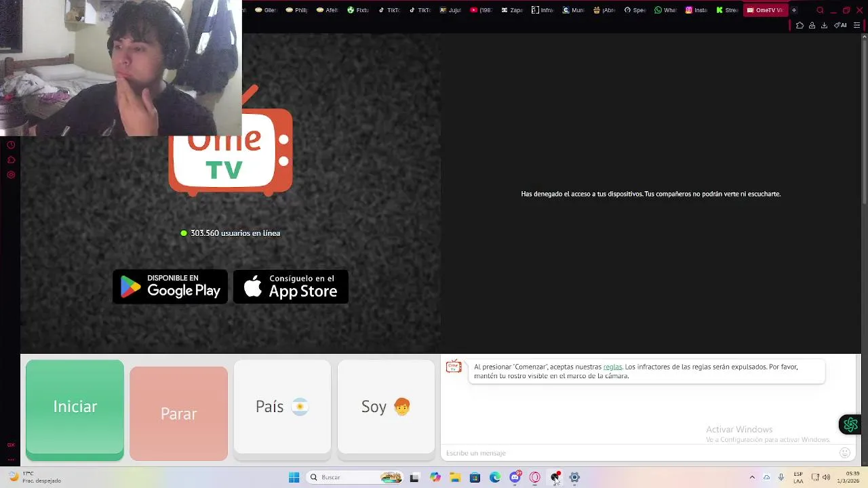Viewport: 868px width, 488px height.
Task: Click the floating ChatGPT extension button
Action: (850, 425)
